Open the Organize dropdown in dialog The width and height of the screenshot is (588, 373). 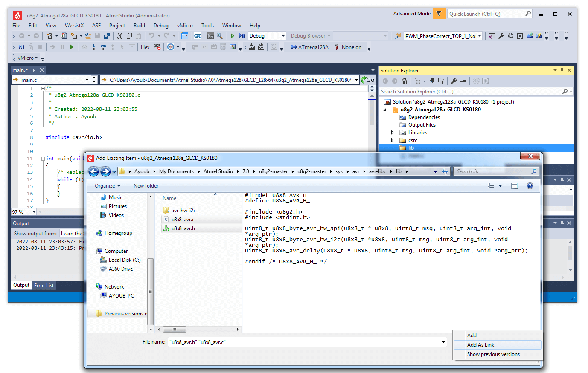[108, 186]
